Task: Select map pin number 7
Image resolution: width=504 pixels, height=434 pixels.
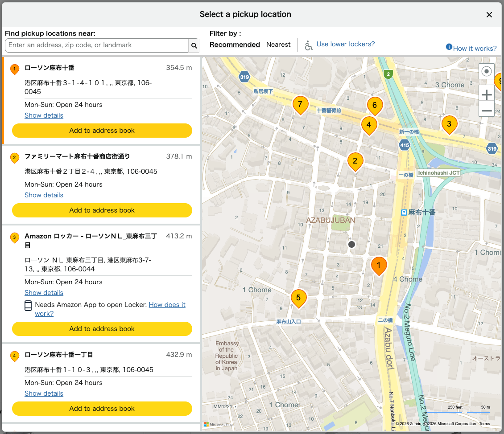Action: (x=300, y=105)
